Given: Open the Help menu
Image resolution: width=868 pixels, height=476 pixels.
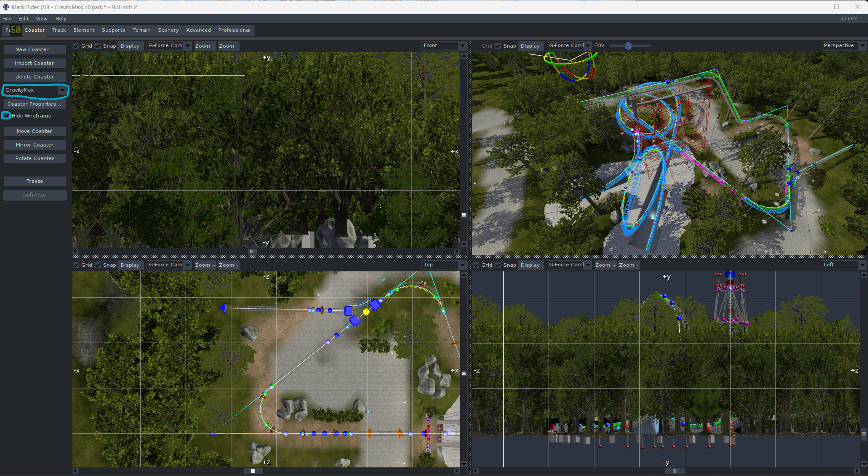Looking at the screenshot, I should coord(61,19).
